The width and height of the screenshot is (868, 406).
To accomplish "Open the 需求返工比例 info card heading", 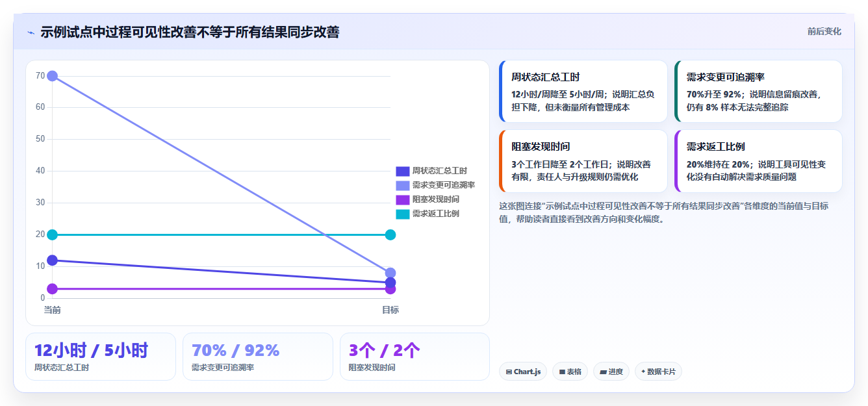I will click(716, 147).
